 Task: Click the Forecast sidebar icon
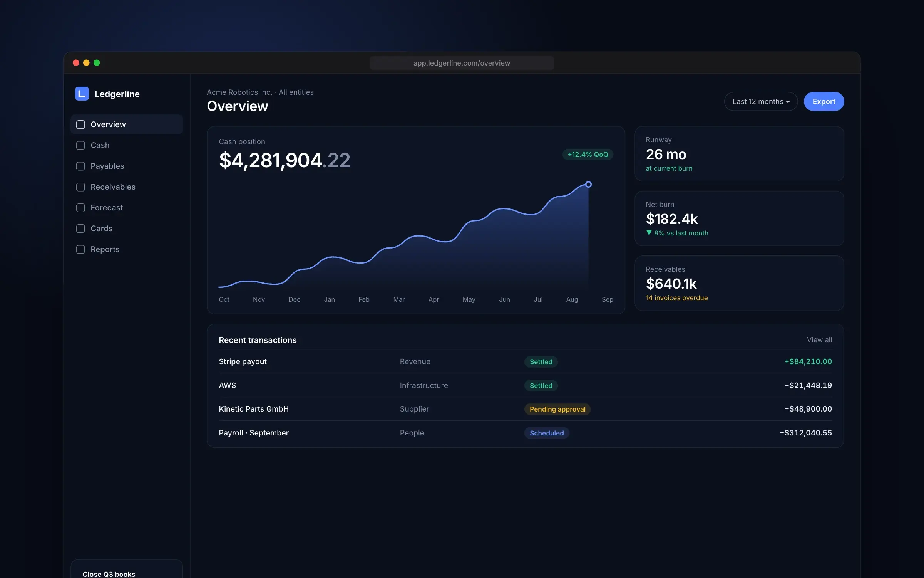point(80,208)
